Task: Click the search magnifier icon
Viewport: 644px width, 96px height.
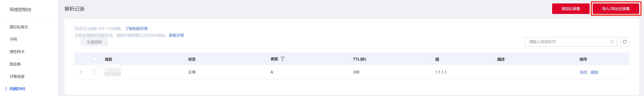Action: tap(611, 42)
